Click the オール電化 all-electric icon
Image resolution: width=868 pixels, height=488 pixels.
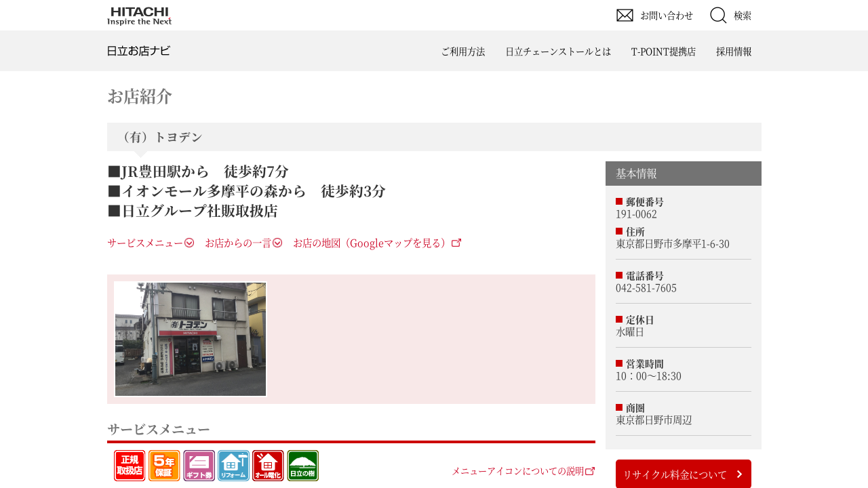(268, 466)
